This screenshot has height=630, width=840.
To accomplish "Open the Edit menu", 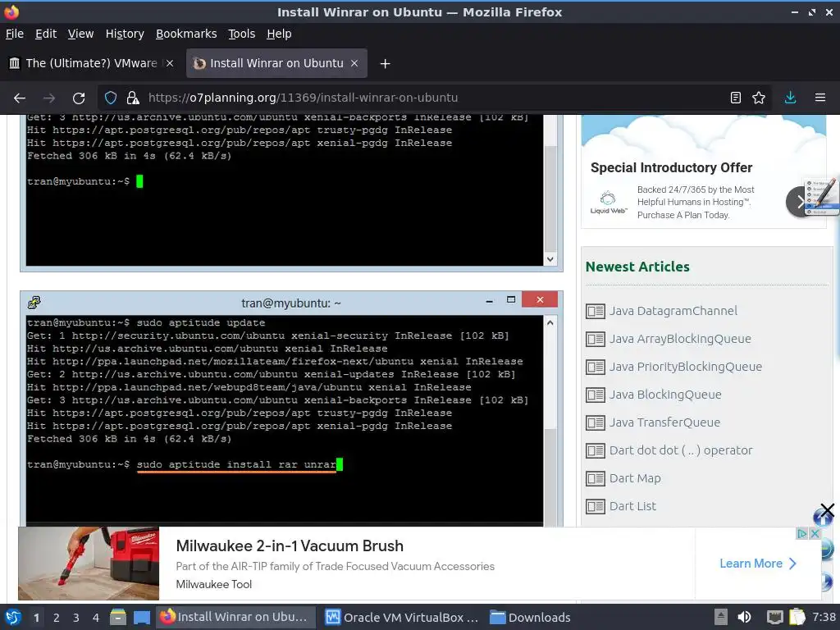I will (46, 34).
